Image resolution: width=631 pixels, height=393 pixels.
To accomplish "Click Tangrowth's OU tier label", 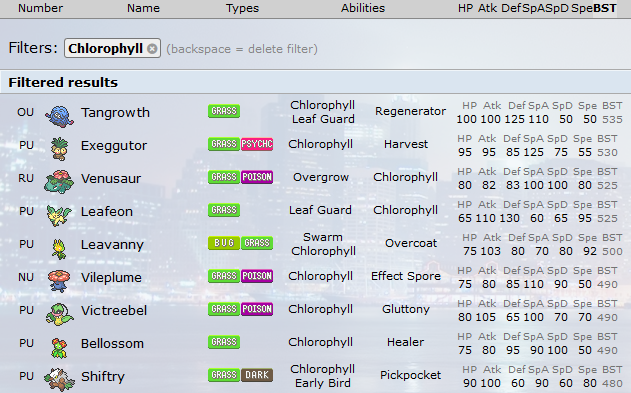I will click(x=25, y=112).
